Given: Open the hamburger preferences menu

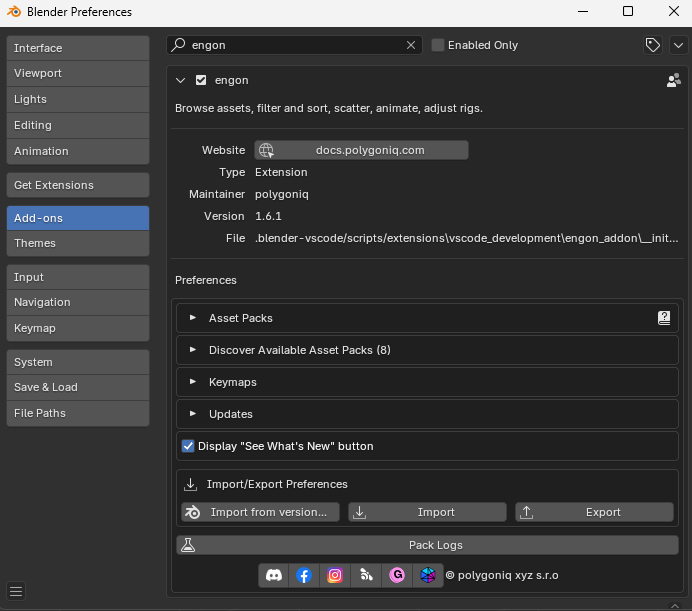Looking at the screenshot, I should click(16, 591).
